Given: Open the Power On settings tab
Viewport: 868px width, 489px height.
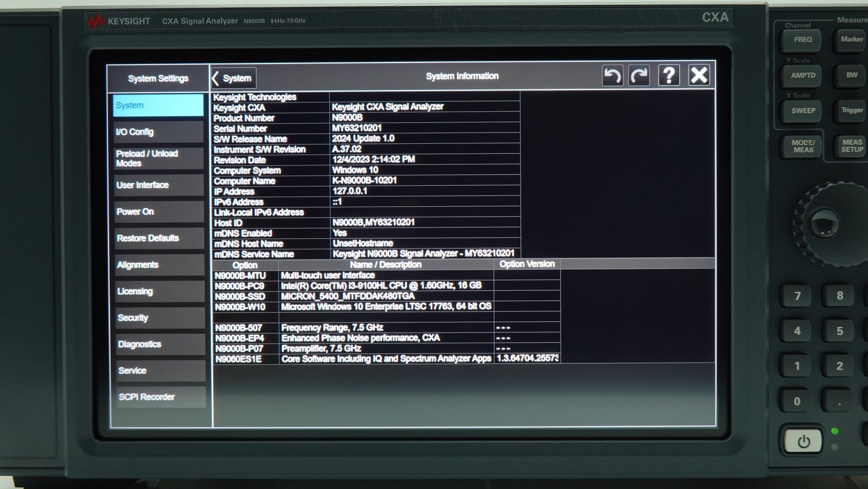Looking at the screenshot, I should [159, 212].
